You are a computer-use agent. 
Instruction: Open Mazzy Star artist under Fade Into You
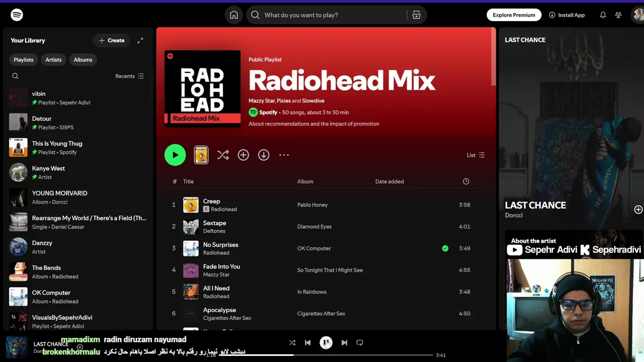tap(216, 275)
